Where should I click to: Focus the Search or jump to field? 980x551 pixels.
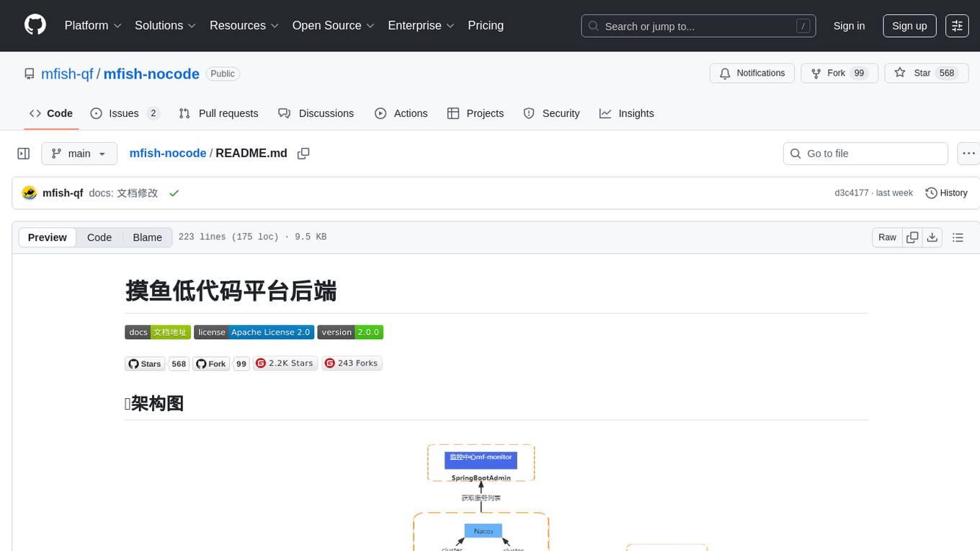[x=698, y=26]
